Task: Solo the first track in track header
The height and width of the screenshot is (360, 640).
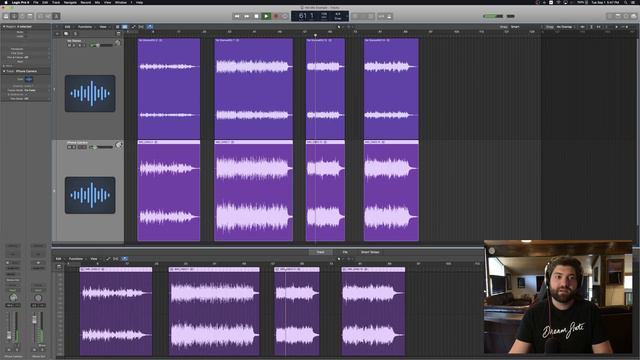Action: 74,45
